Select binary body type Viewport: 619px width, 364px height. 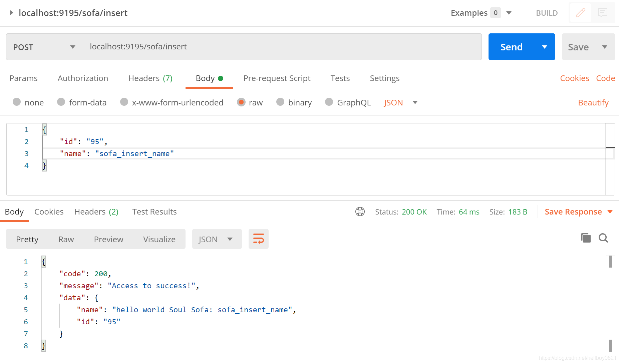click(280, 102)
